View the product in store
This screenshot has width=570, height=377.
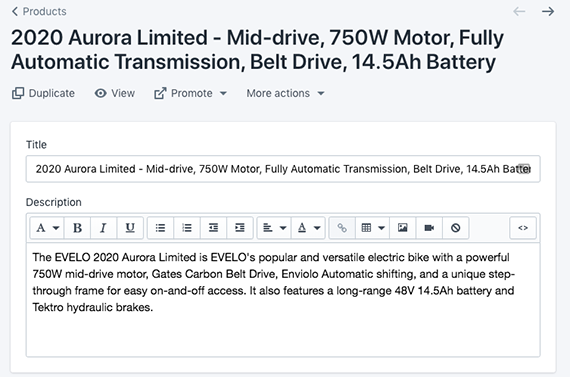pos(115,93)
